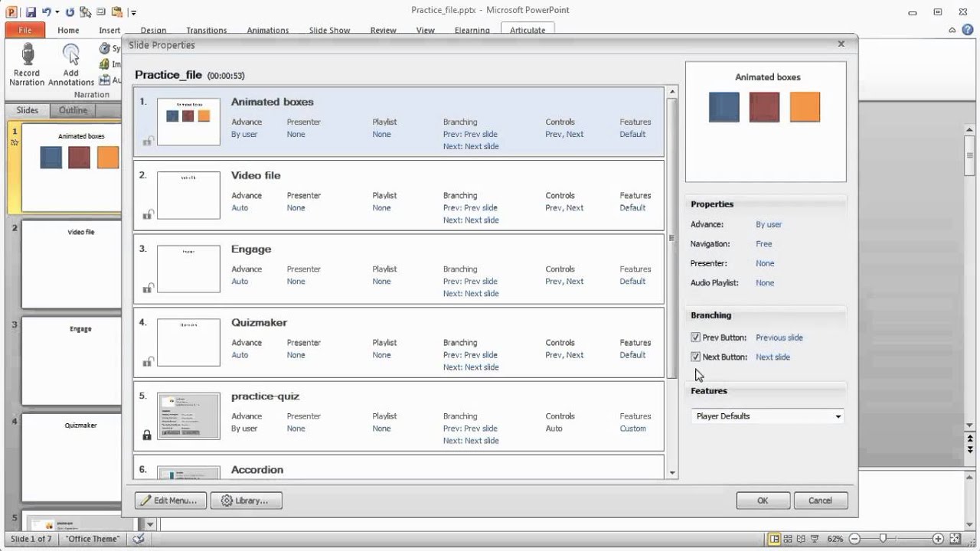Viewport: 980px width, 551px height.
Task: Click the Navigation 'Free' link
Action: pyautogui.click(x=763, y=244)
